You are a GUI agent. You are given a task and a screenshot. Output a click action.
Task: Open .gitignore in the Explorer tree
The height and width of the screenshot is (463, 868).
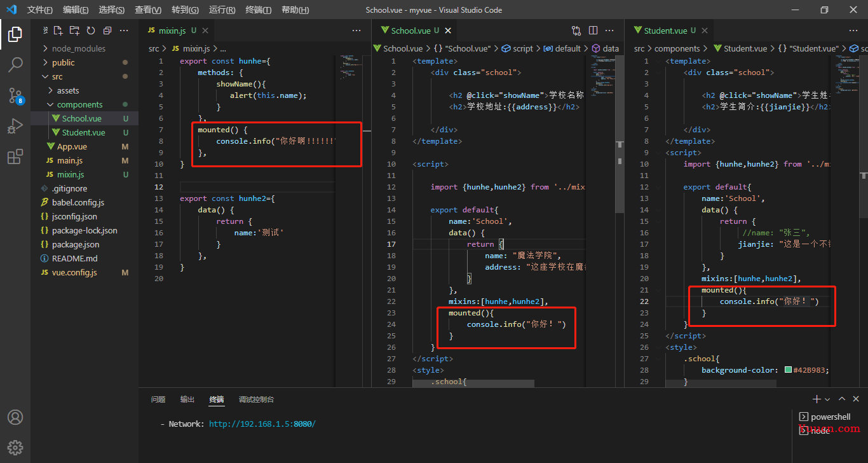pyautogui.click(x=85, y=188)
